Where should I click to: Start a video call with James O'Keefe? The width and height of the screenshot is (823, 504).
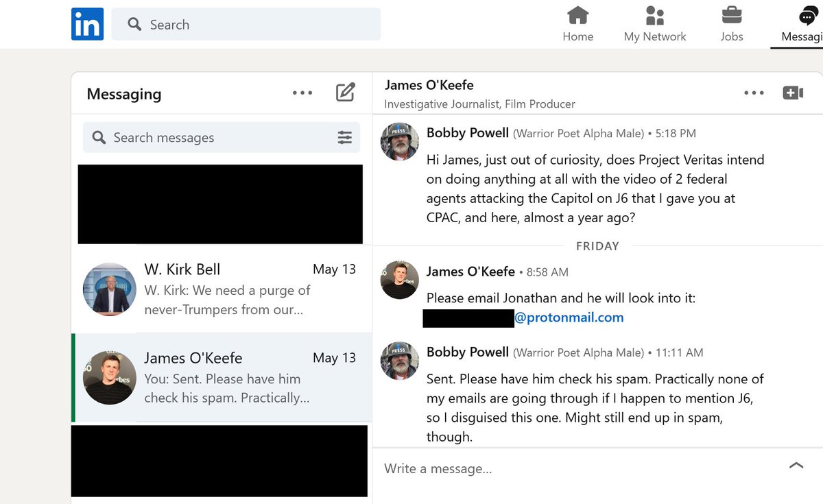coord(792,93)
